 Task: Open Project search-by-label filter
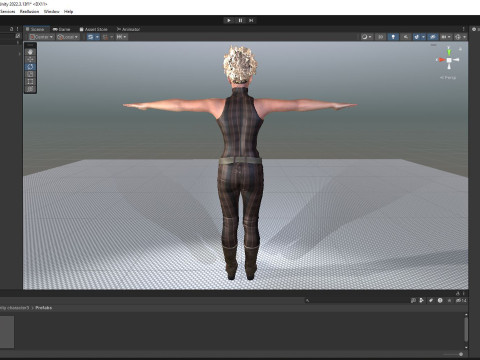(x=431, y=301)
